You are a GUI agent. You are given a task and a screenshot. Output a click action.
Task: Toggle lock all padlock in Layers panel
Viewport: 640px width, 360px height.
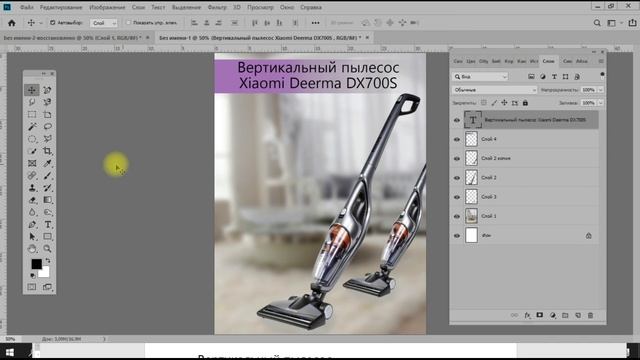pos(525,103)
